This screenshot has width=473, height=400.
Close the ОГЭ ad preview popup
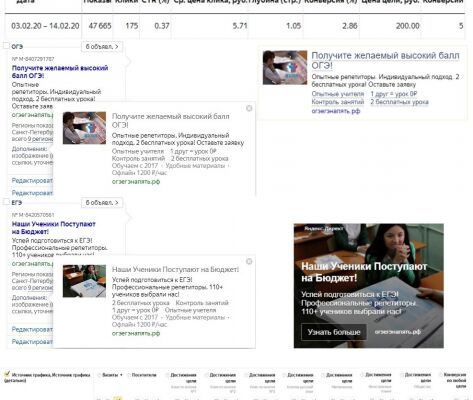click(x=249, y=108)
